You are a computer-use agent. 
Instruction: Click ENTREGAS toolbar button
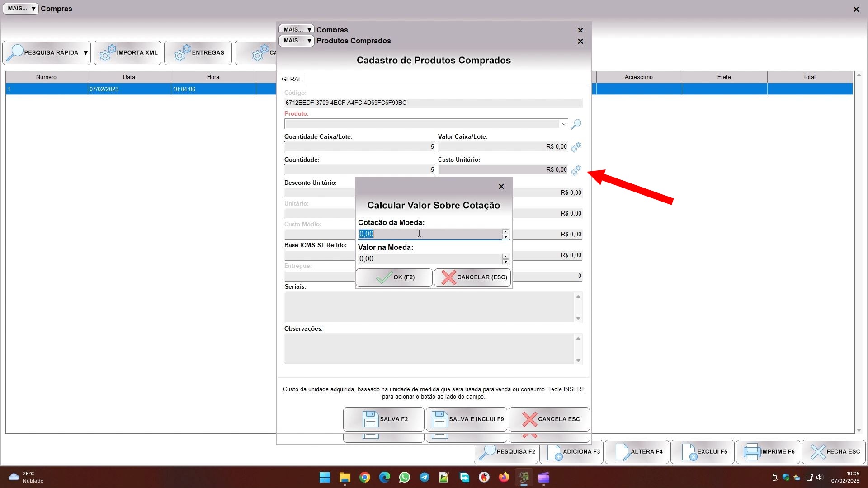point(198,53)
